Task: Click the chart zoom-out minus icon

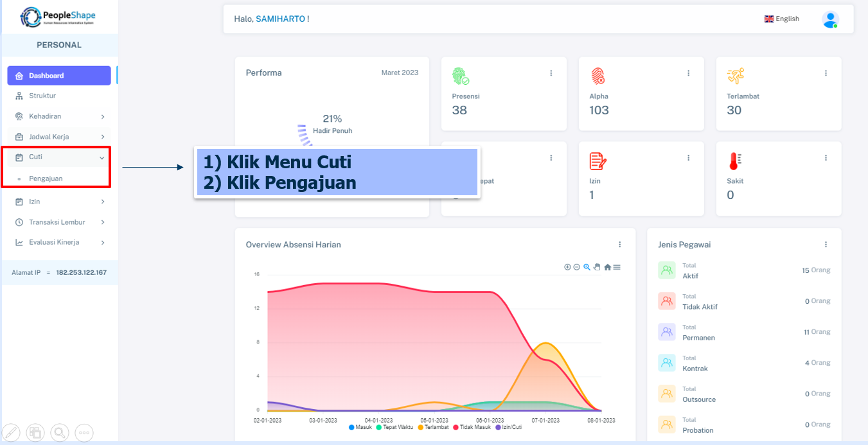Action: tap(577, 267)
